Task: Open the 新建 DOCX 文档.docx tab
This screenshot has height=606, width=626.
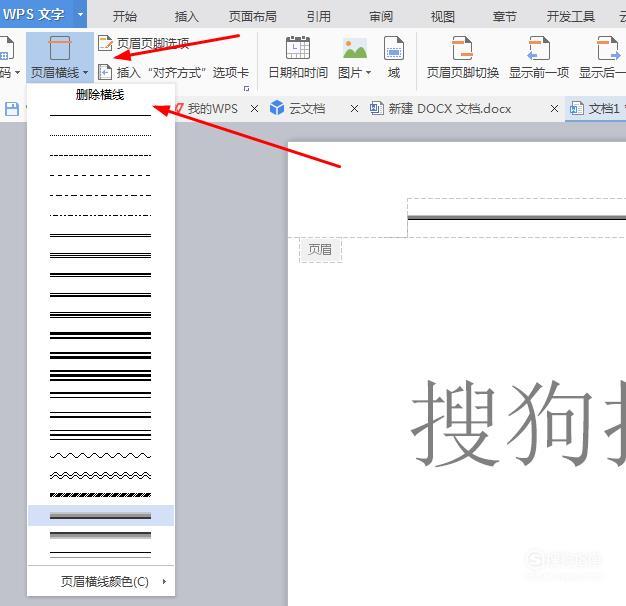Action: tap(450, 109)
